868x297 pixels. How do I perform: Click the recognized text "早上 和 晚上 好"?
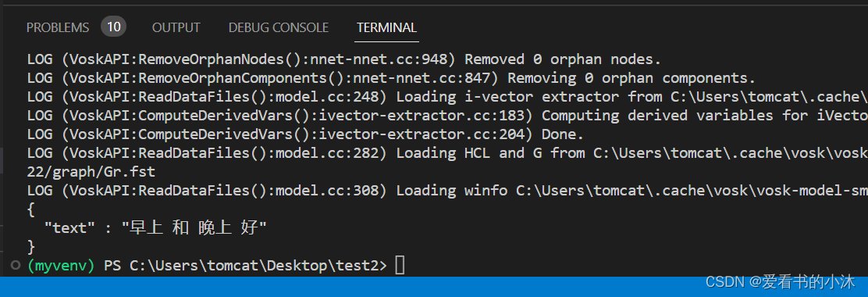click(x=194, y=227)
